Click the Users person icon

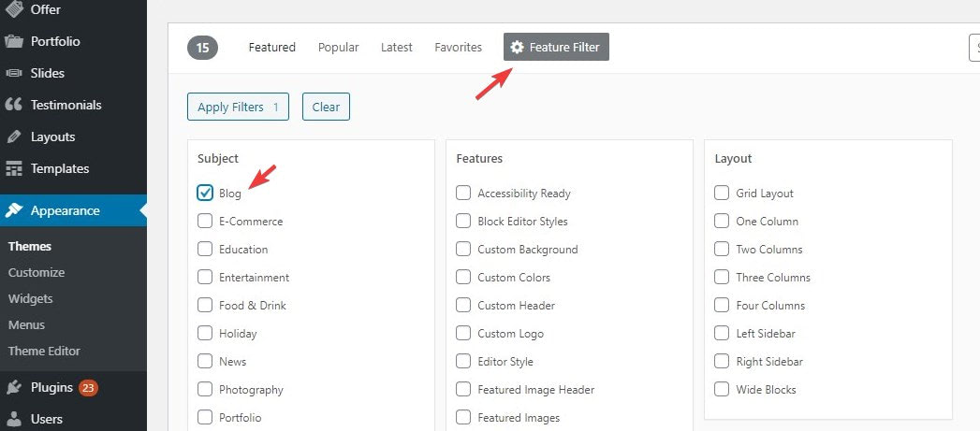14,419
